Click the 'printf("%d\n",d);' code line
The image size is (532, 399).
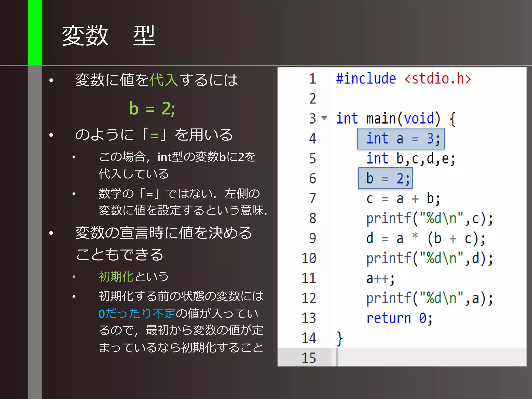(x=429, y=258)
